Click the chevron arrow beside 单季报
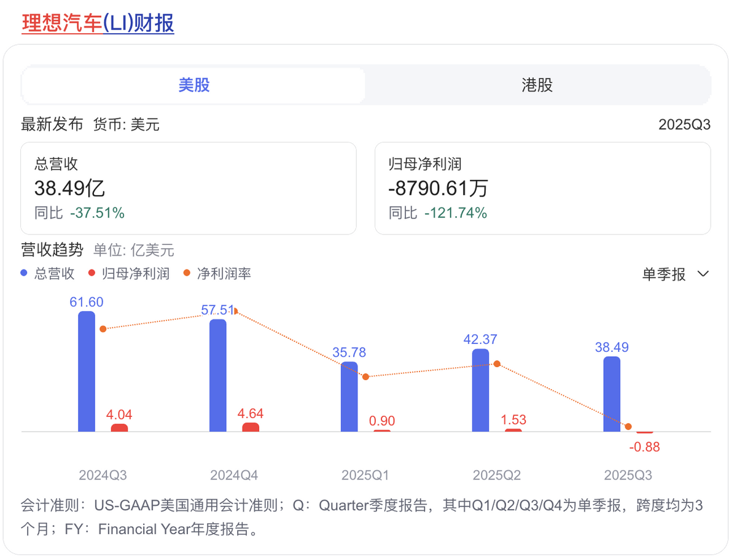Viewport: 737px width, 560px height. (703, 274)
